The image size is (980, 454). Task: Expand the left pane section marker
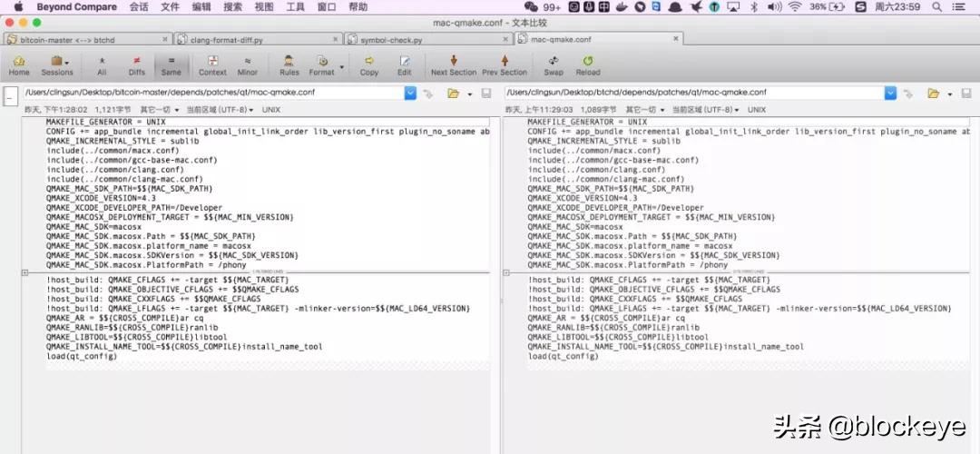(24, 272)
